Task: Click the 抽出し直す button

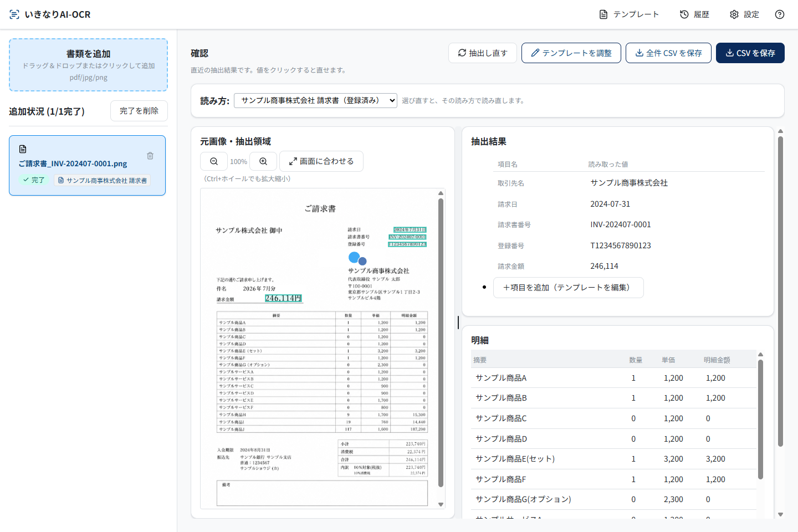Action: [483, 53]
